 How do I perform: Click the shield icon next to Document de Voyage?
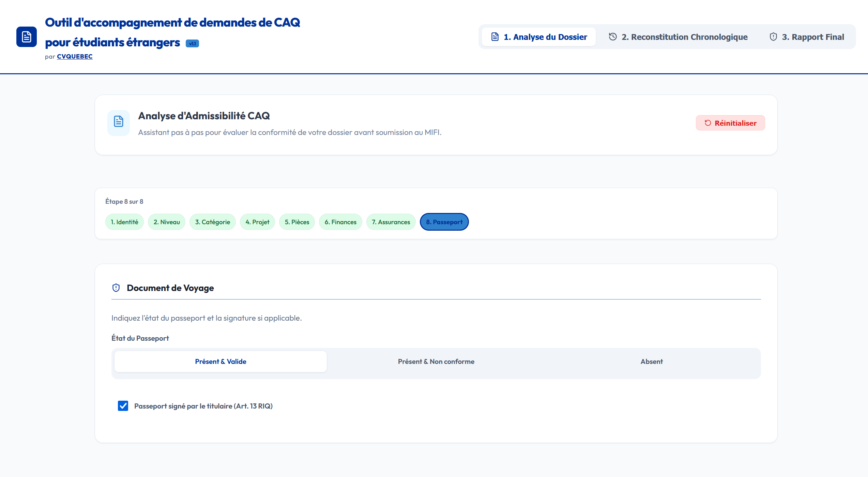[116, 288]
